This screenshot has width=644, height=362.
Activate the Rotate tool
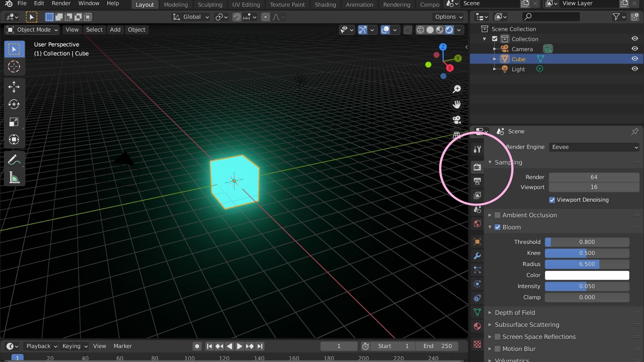pyautogui.click(x=14, y=104)
